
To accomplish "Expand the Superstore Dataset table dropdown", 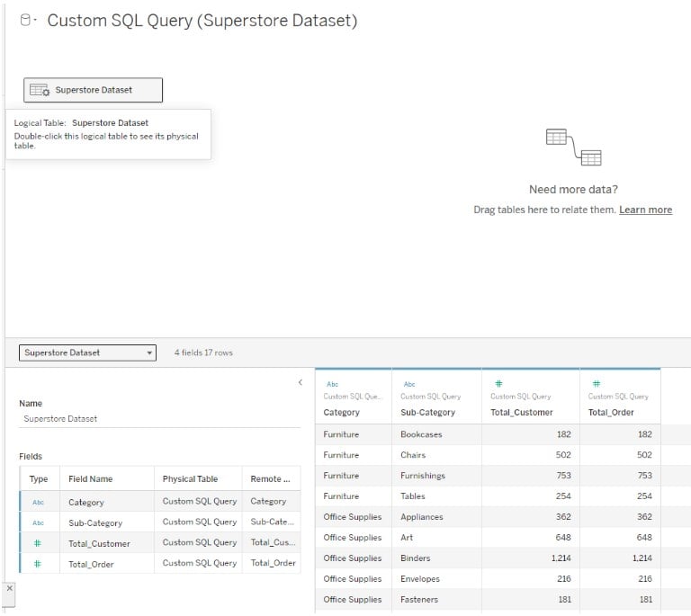I will click(x=87, y=353).
